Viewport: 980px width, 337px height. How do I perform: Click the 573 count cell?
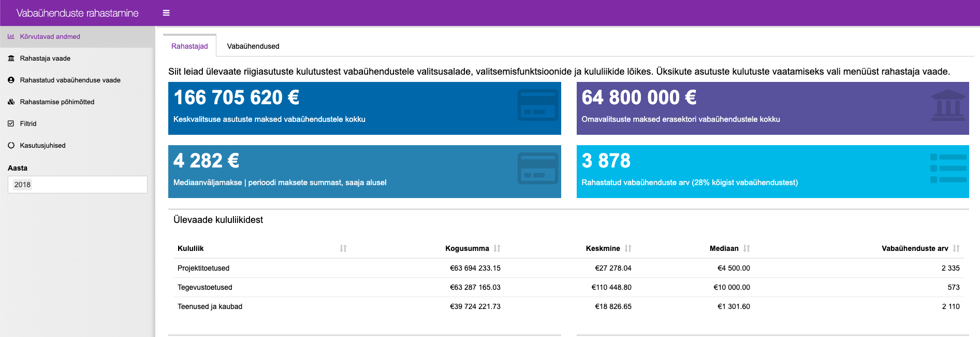[954, 287]
